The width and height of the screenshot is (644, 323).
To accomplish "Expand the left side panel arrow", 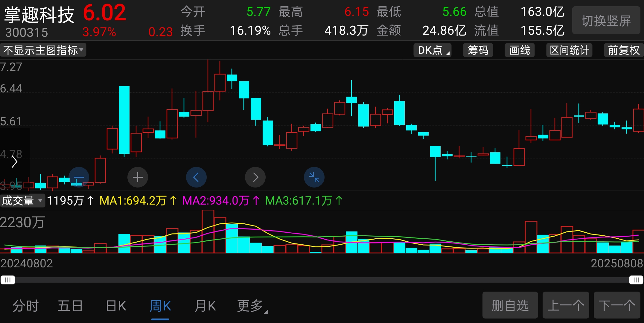I will [14, 162].
